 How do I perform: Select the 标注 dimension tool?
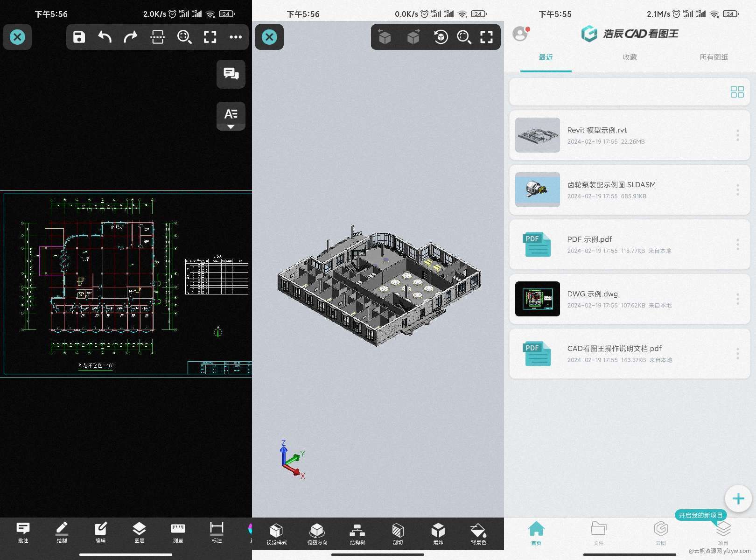[217, 532]
